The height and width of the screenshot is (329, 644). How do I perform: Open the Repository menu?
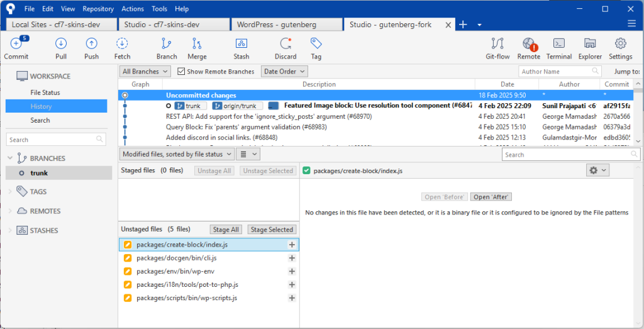pos(98,9)
